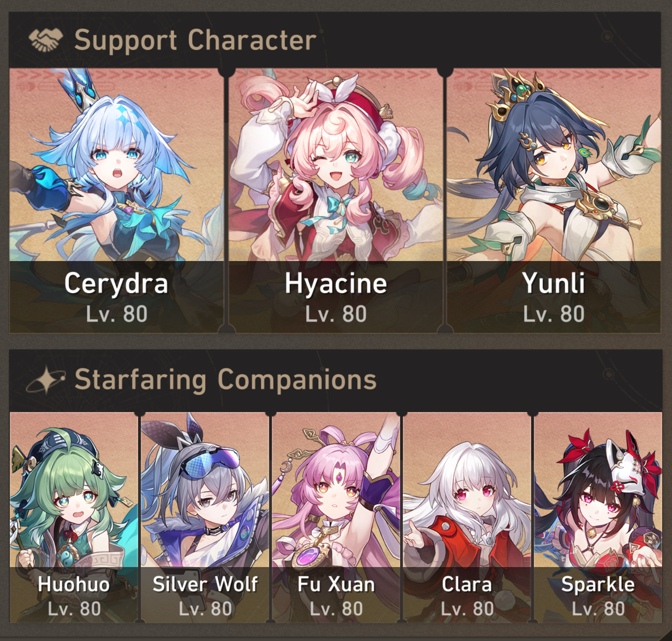
Task: Click the Starfaring Companions section title
Action: click(x=225, y=380)
